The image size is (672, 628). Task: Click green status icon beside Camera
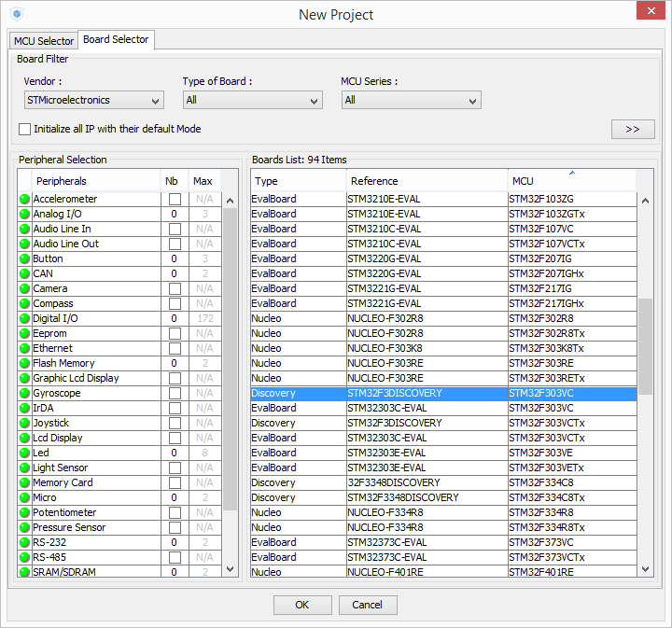click(x=25, y=288)
